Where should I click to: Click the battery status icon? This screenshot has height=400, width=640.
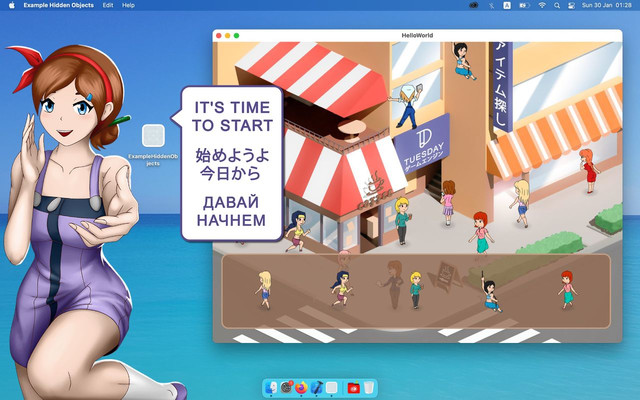tap(524, 5)
